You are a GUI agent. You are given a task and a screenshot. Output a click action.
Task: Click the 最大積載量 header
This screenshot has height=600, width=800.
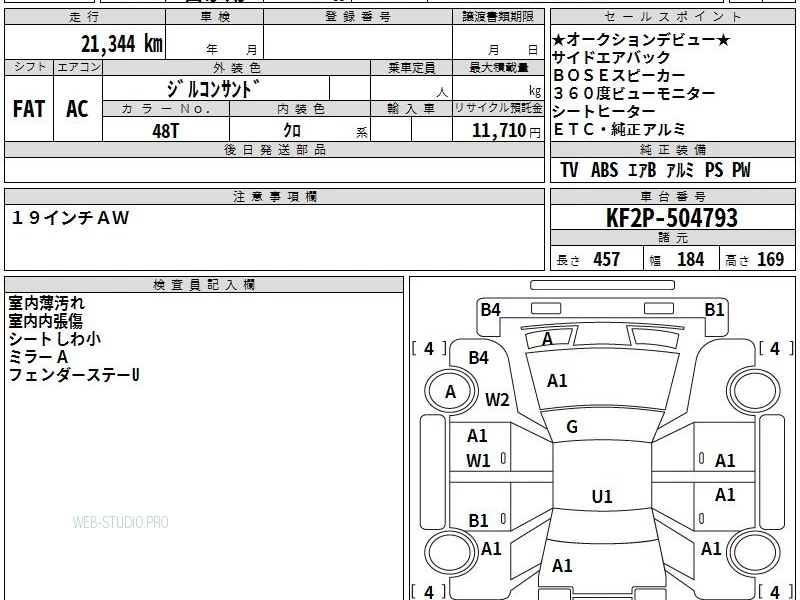tap(498, 67)
